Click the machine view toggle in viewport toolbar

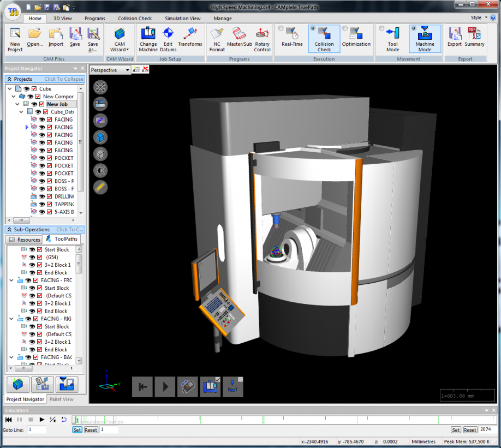210,387
